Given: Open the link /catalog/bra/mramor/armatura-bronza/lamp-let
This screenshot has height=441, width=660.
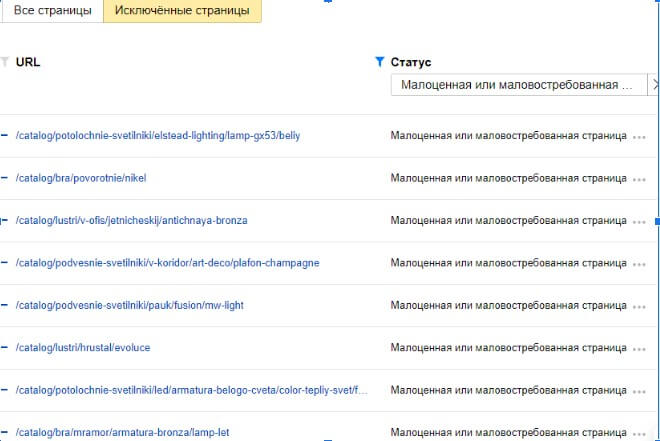Looking at the screenshot, I should click(122, 432).
